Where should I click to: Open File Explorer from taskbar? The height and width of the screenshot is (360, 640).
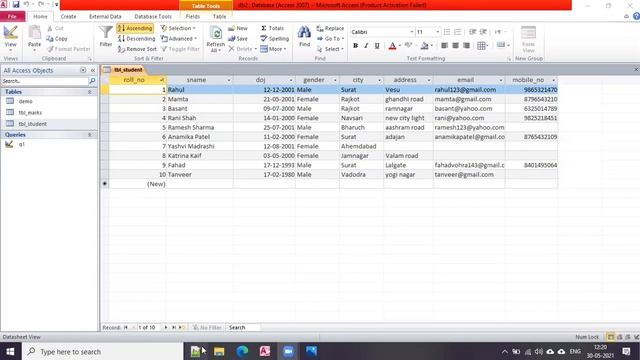pyautogui.click(x=219, y=351)
